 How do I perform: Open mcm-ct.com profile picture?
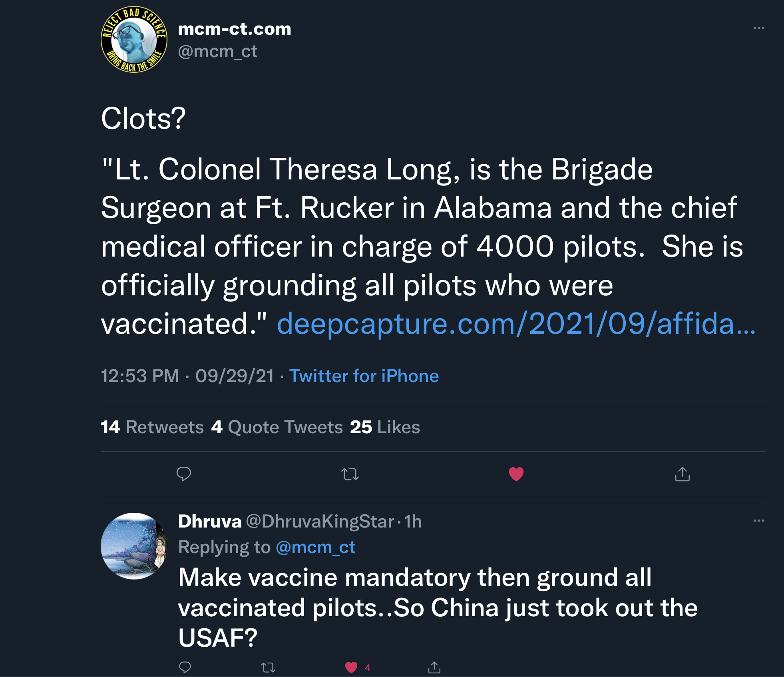[x=134, y=40]
